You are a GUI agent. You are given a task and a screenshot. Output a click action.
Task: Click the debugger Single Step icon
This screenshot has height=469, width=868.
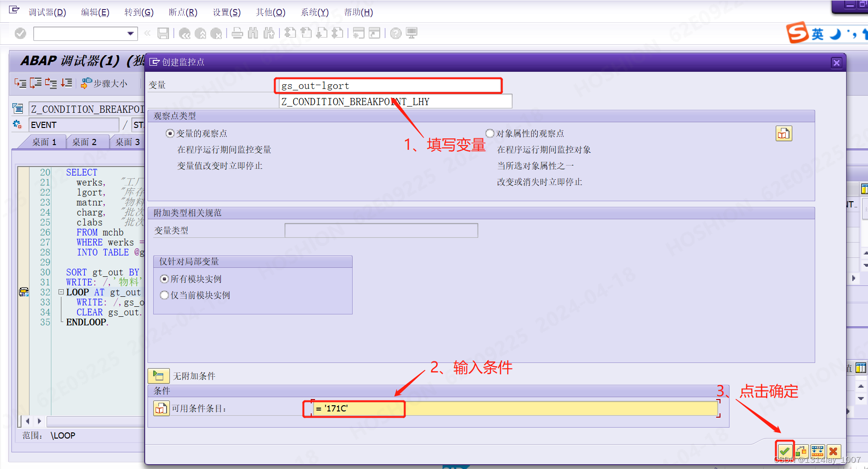[20, 83]
